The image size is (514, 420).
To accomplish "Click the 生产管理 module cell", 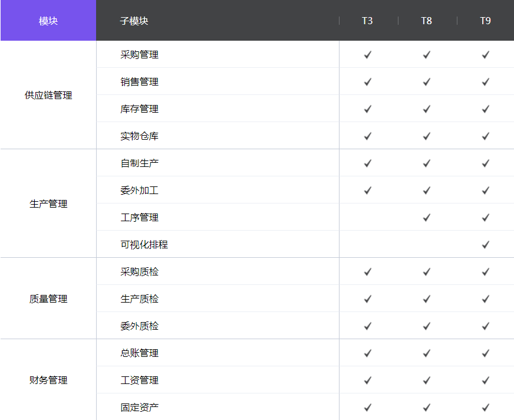I will pyautogui.click(x=48, y=204).
